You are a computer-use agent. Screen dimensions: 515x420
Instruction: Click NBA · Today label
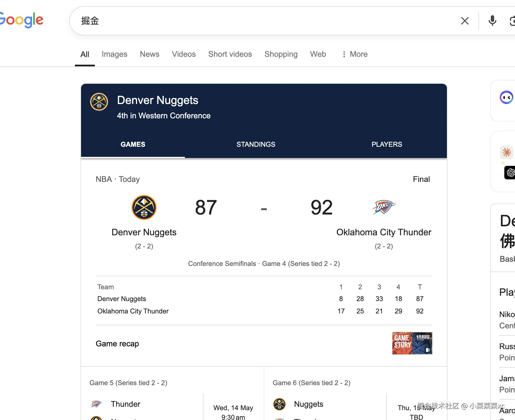point(118,179)
